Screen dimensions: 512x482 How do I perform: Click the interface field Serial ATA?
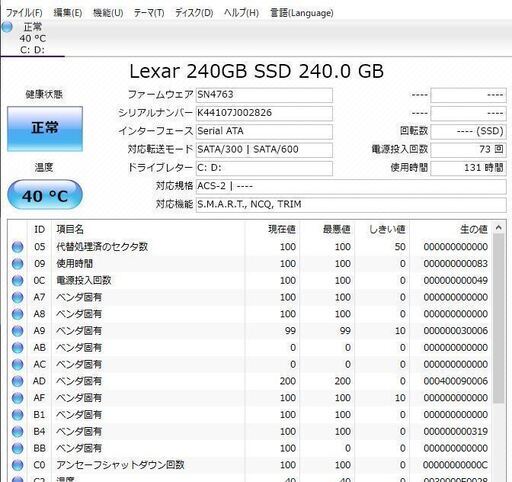click(x=264, y=131)
